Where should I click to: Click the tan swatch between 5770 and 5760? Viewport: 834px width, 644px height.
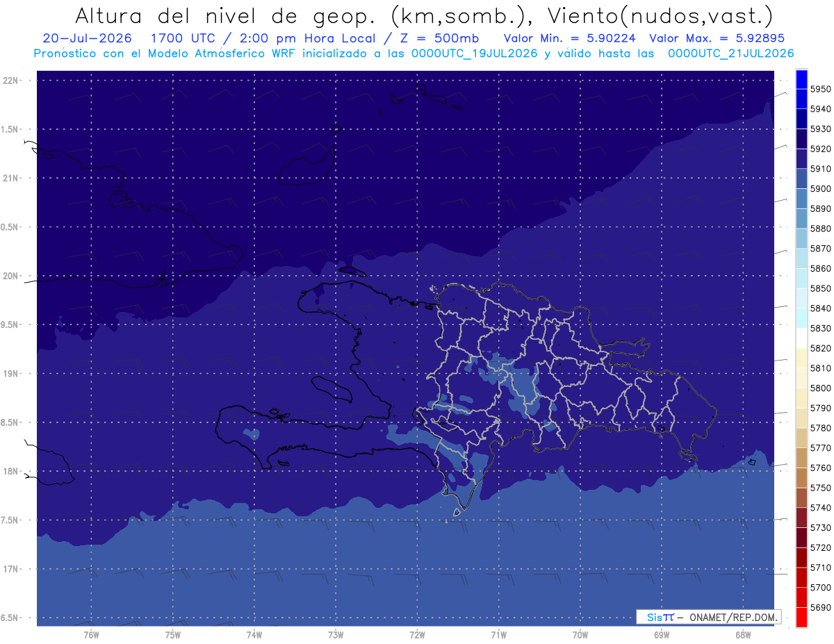tap(801, 458)
